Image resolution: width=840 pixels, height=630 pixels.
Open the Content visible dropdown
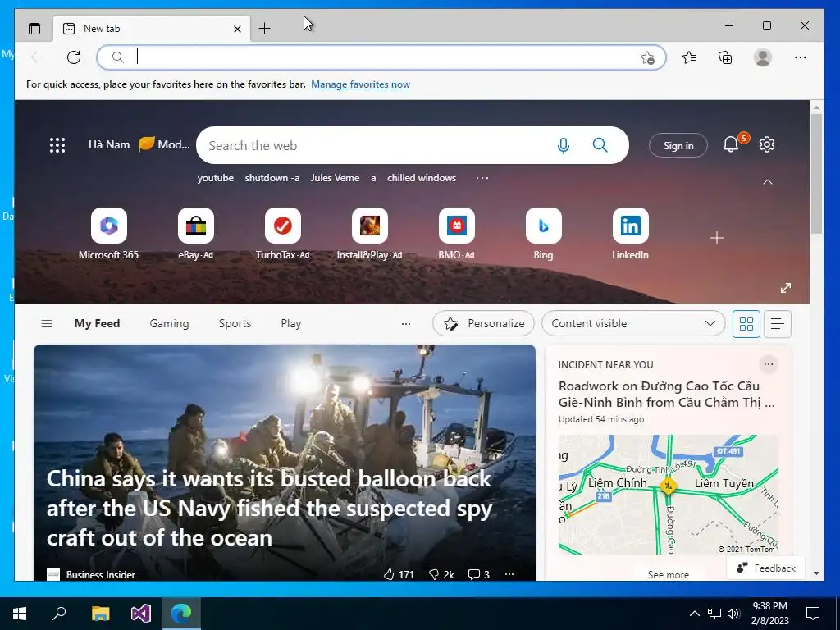pos(633,323)
